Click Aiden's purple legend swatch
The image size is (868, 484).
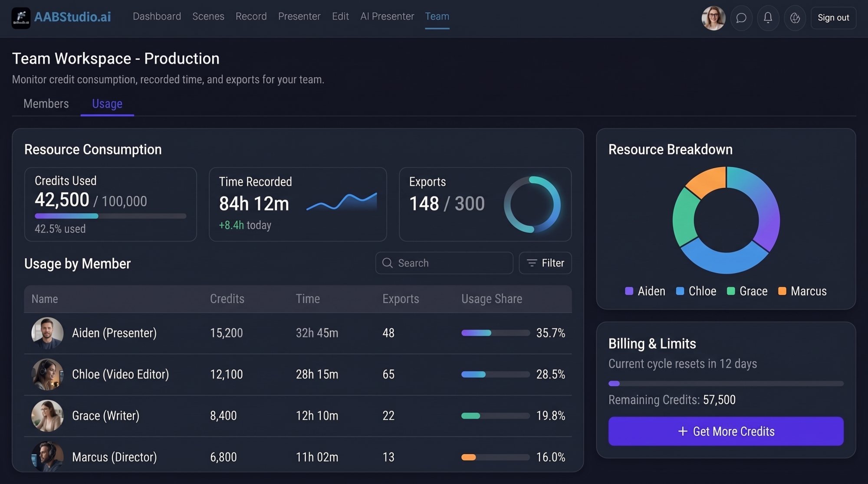point(629,291)
